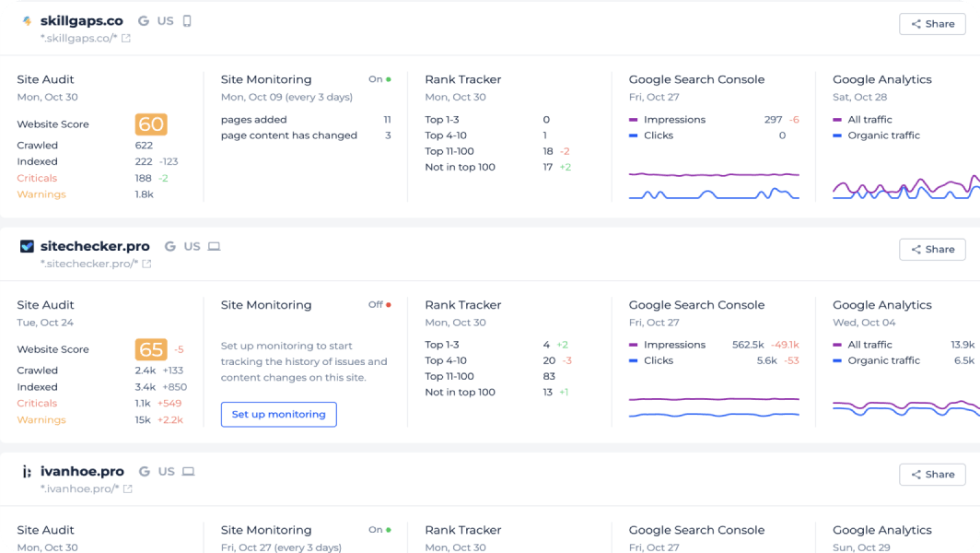The height and width of the screenshot is (553, 980).
Task: Click the sitechecker.pro Google Analytics traffic chart
Action: coord(906,408)
